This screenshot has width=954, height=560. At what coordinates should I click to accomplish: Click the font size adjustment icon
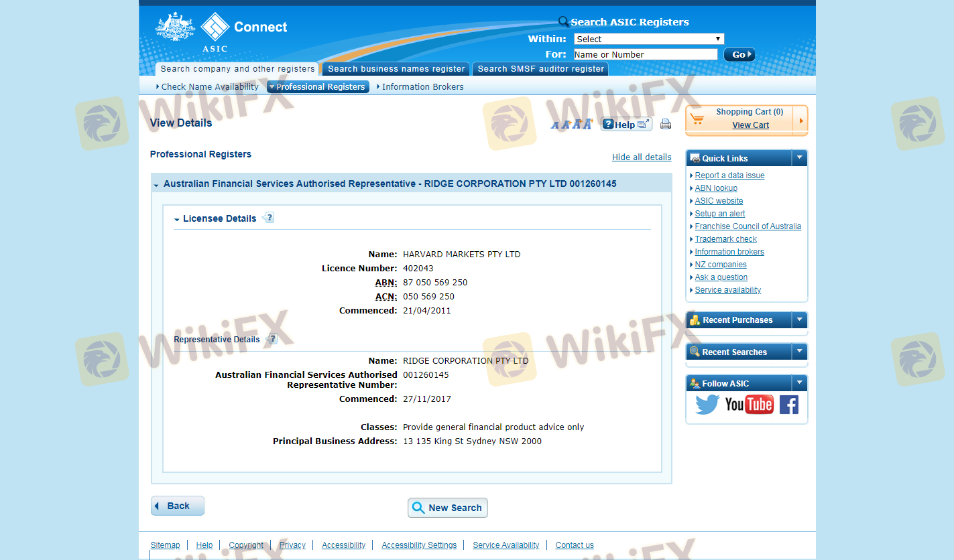pos(571,124)
